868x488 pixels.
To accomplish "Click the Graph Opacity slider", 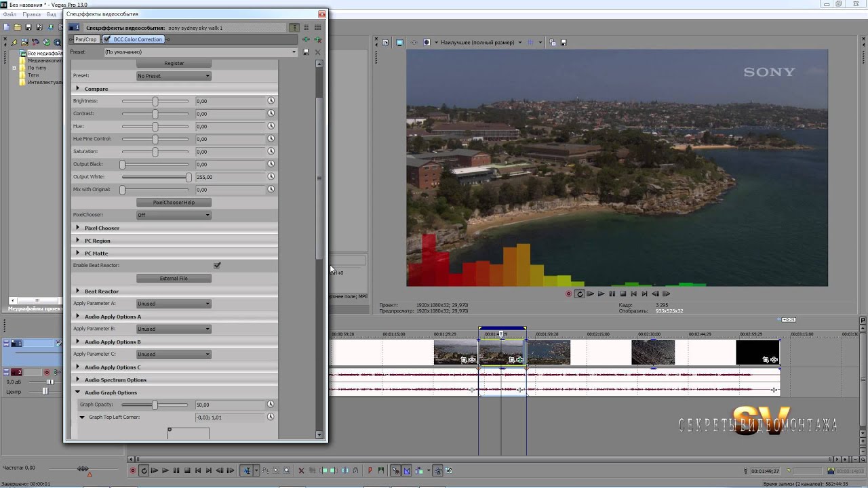I will tap(155, 405).
